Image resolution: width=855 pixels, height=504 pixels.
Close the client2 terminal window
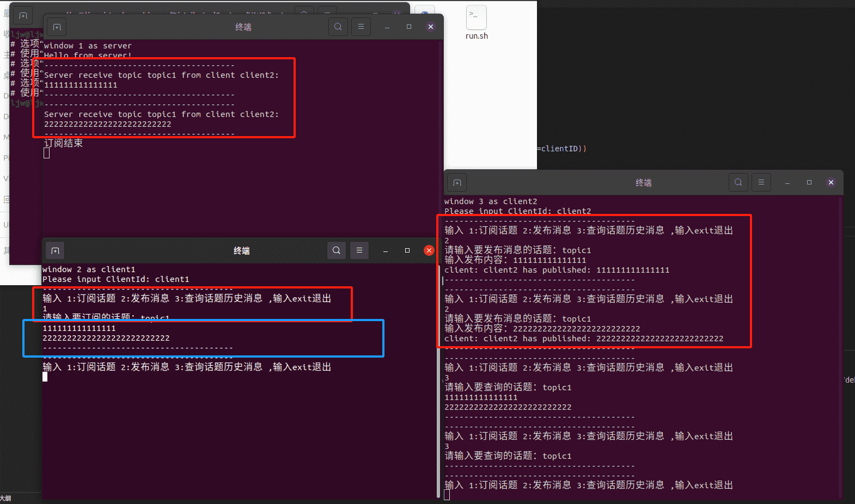click(831, 182)
